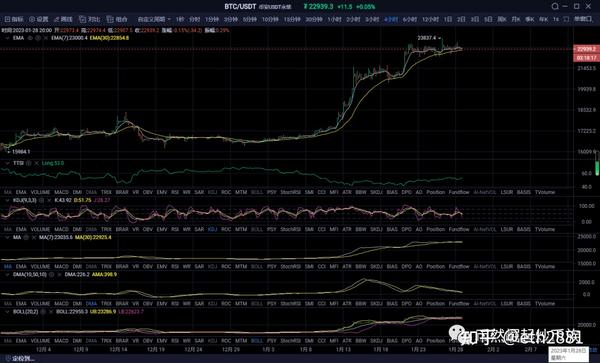
Task: Click the 12月19 date on the time axis
Action: click(x=156, y=349)
